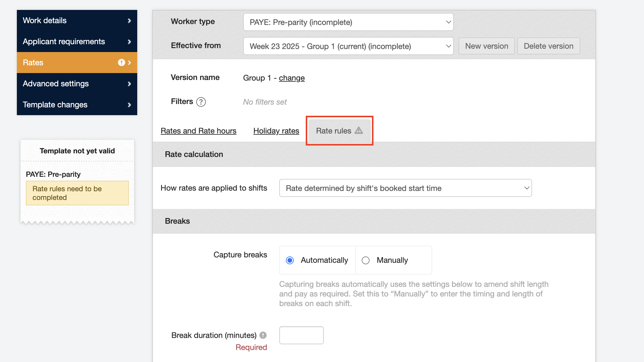Click the chevron arrow beside Advanced settings
Screen dimensions: 644x362
click(129, 84)
